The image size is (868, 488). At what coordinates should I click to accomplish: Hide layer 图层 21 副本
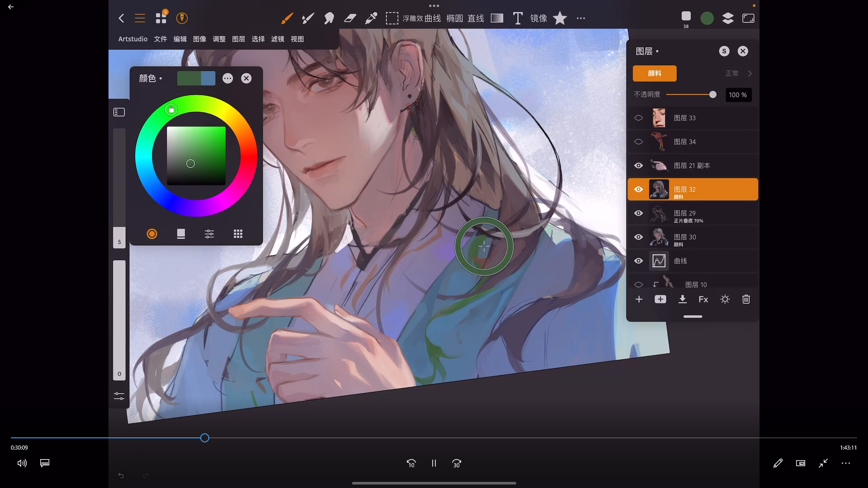click(x=638, y=165)
